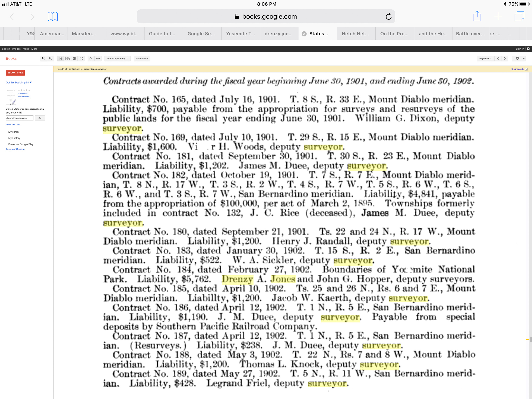Switch to Battle over... tab
The image size is (532, 399).
point(471,34)
